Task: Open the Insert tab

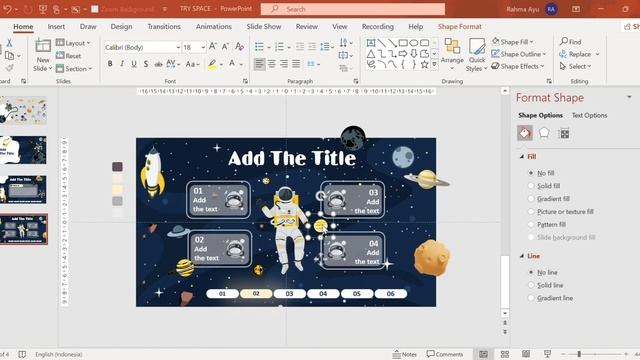Action: pos(56,27)
